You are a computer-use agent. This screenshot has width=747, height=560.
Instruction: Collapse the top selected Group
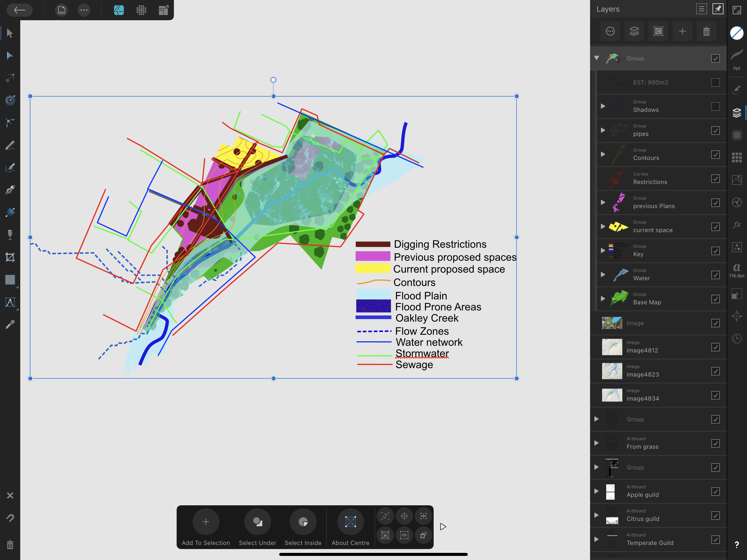pos(597,58)
